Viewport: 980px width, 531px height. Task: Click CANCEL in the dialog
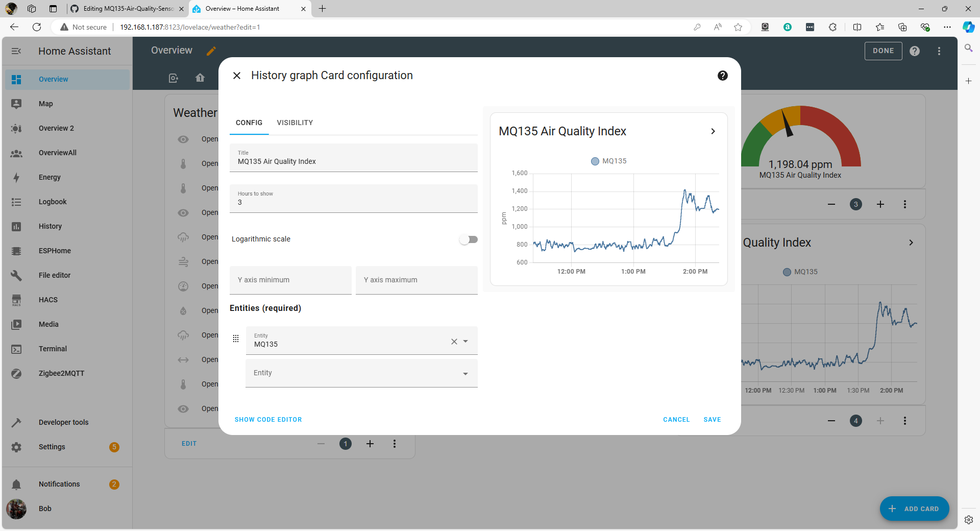tap(676, 420)
